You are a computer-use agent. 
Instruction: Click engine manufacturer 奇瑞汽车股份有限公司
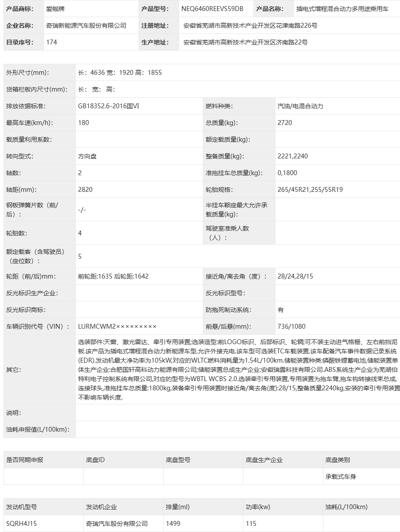pos(117,524)
